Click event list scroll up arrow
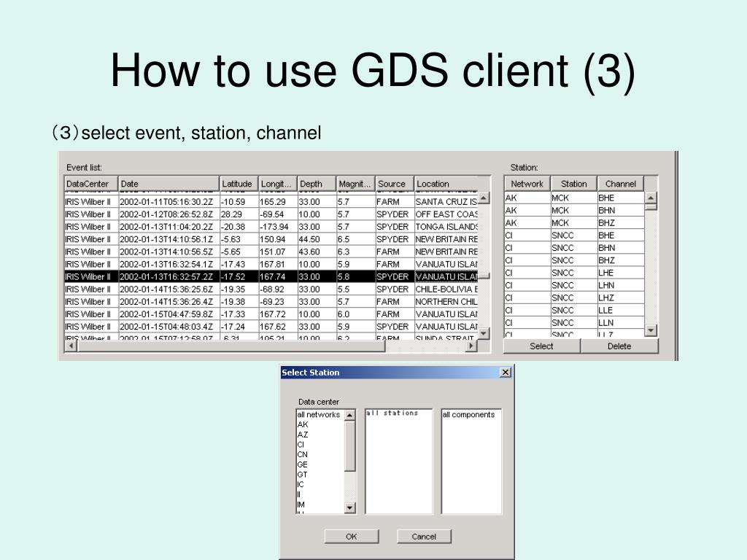Image resolution: width=747 pixels, height=560 pixels. point(484,198)
